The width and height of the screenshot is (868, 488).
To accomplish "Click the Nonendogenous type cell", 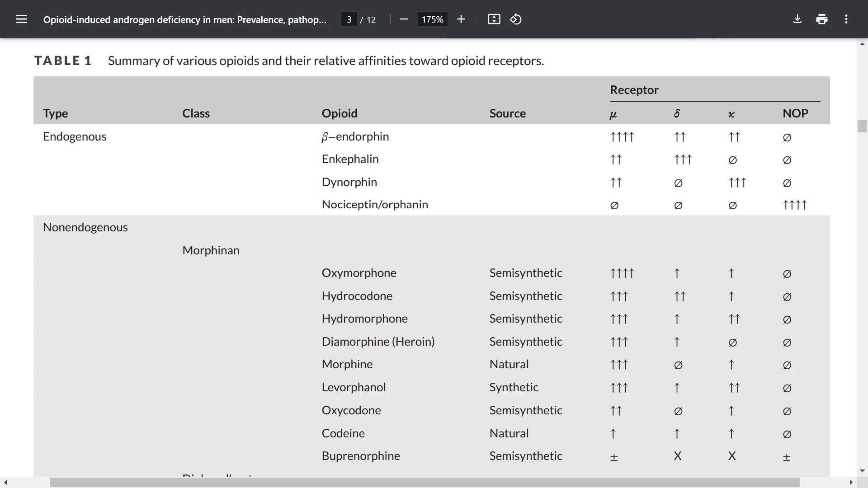I will pyautogui.click(x=85, y=227).
